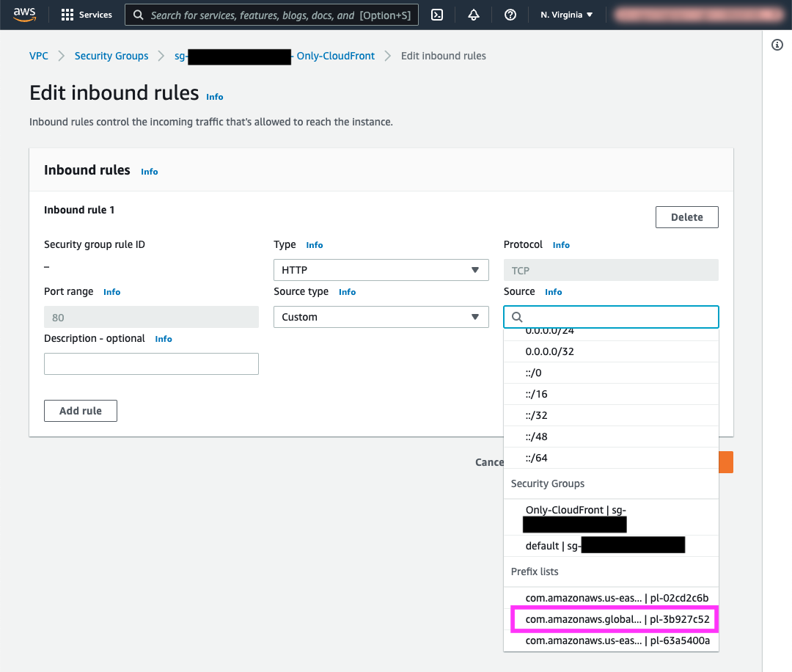Expand the Source type Custom dropdown
The image size is (792, 672).
click(381, 317)
